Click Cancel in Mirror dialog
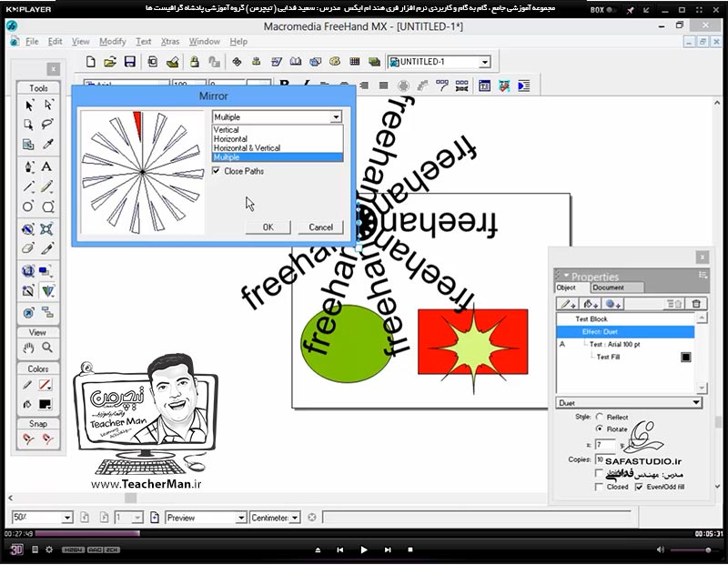 321,227
